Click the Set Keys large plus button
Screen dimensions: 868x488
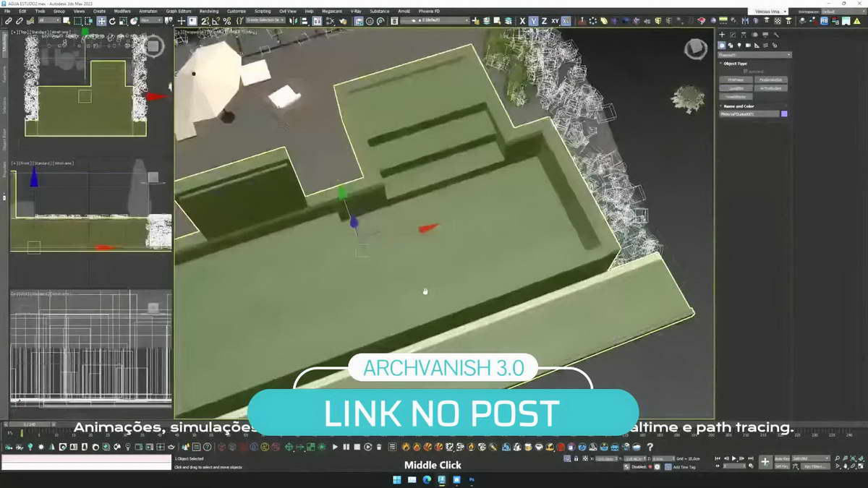point(765,462)
